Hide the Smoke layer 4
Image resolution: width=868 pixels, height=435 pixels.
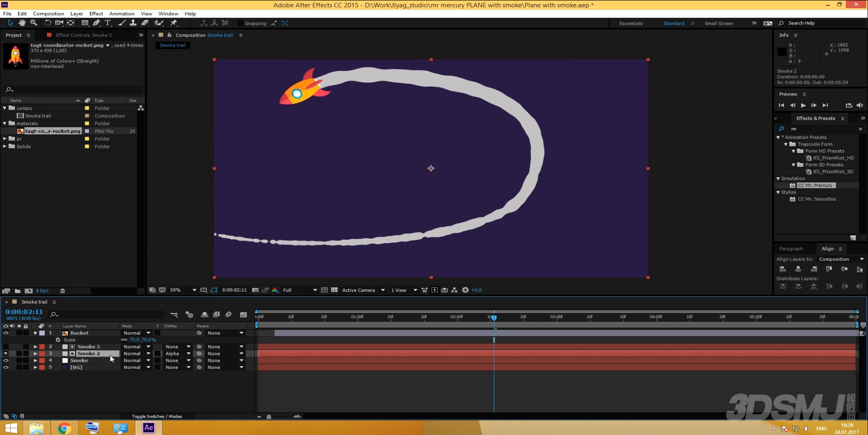pos(6,361)
